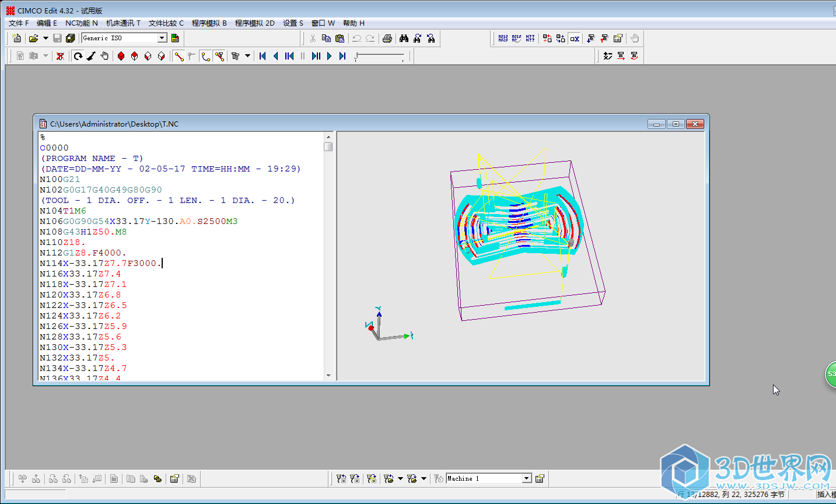
Task: Click the first red cube view icon
Action: tap(121, 56)
